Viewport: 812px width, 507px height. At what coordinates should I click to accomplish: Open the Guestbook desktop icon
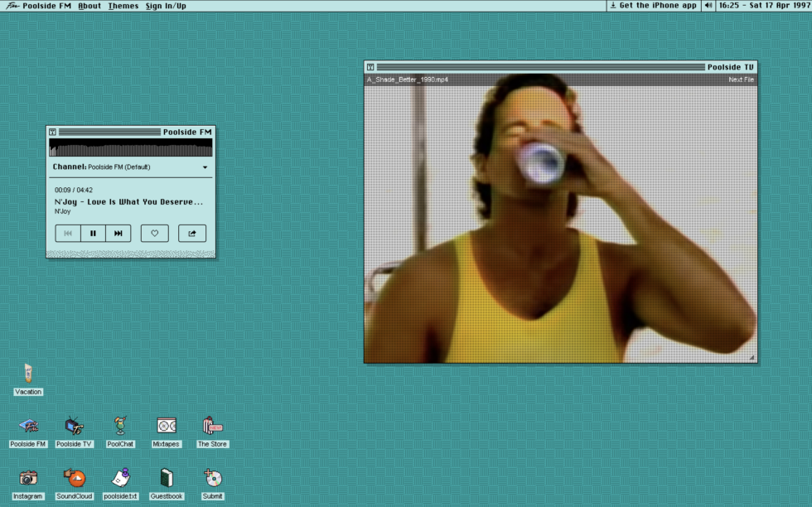point(167,478)
